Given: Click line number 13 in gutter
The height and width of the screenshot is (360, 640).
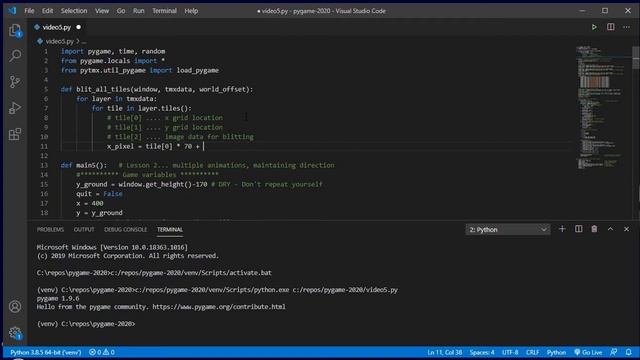Looking at the screenshot, I should (x=44, y=165).
